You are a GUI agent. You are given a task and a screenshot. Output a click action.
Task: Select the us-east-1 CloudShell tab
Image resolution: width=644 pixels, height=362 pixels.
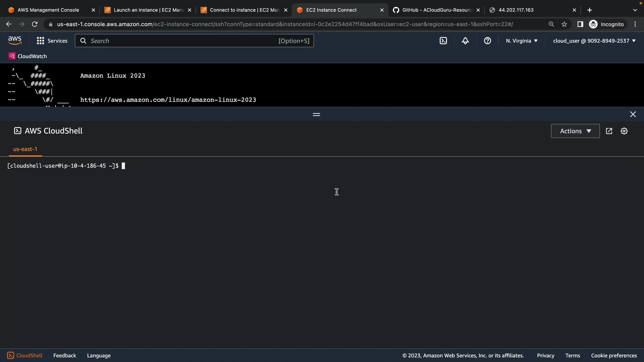[x=25, y=149]
